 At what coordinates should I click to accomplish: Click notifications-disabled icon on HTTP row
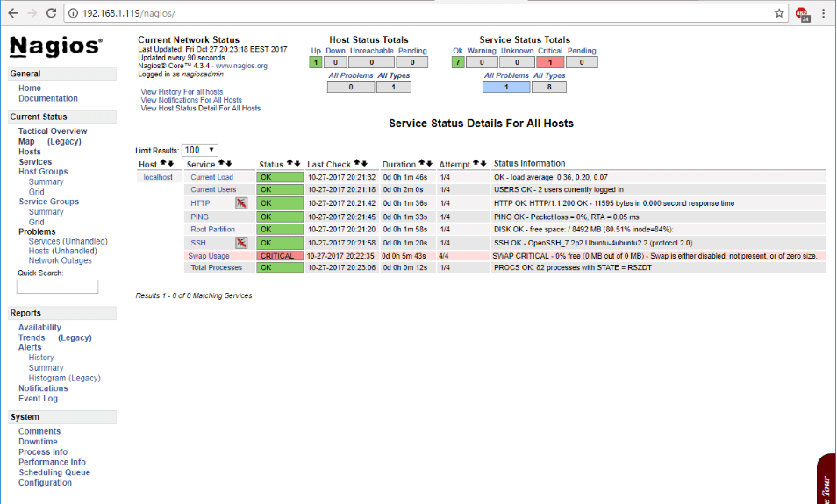(x=241, y=202)
